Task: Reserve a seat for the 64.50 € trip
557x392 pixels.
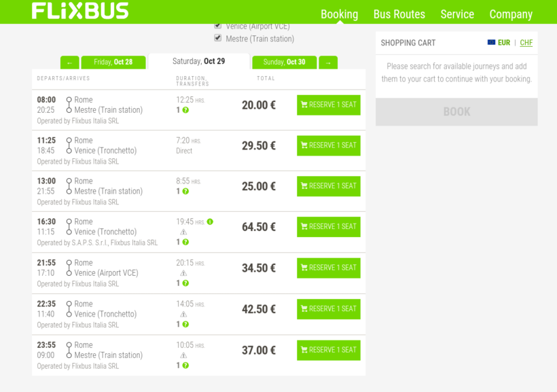Action: click(x=328, y=227)
